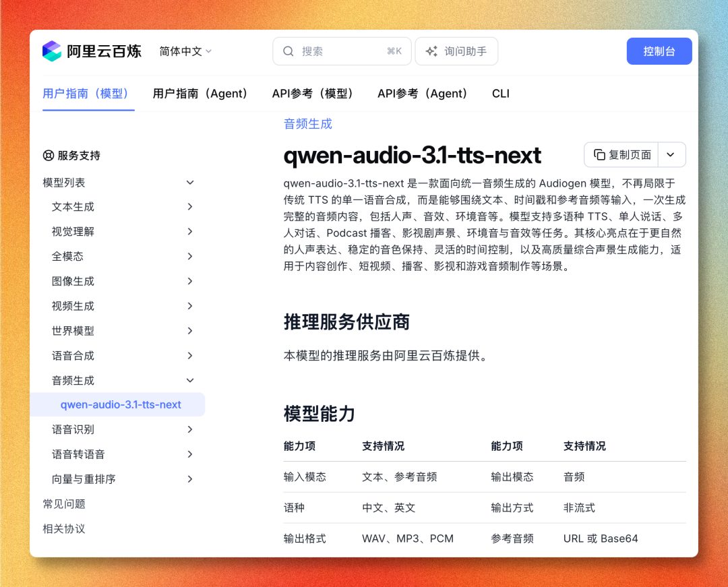Expand the 语音合成 category
Viewport: 728px width, 587px height.
pos(190,355)
